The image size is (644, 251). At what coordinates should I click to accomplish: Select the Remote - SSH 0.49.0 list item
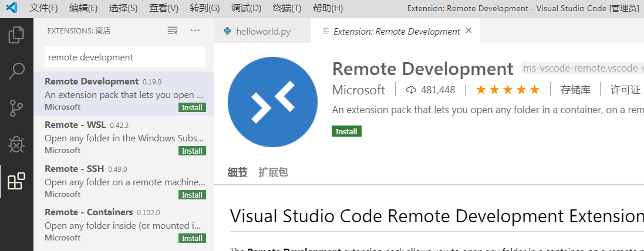(123, 181)
